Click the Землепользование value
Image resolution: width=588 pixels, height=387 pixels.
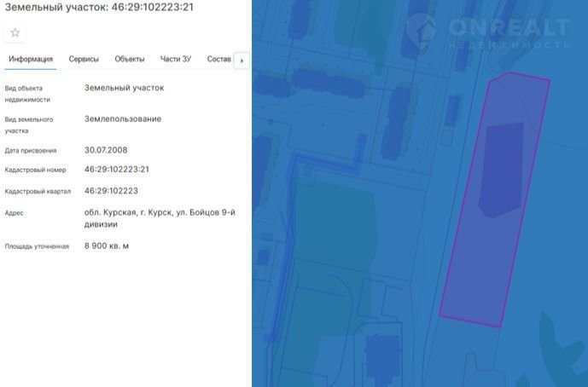coord(123,118)
